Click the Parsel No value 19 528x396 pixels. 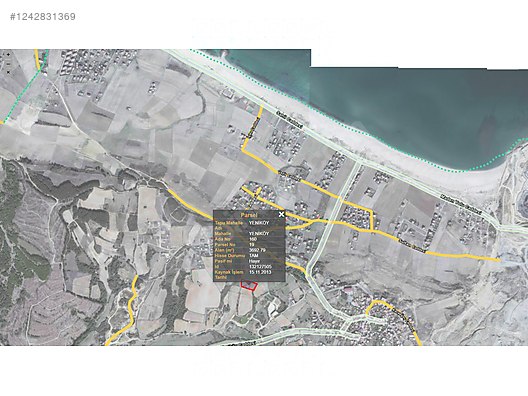[252, 244]
